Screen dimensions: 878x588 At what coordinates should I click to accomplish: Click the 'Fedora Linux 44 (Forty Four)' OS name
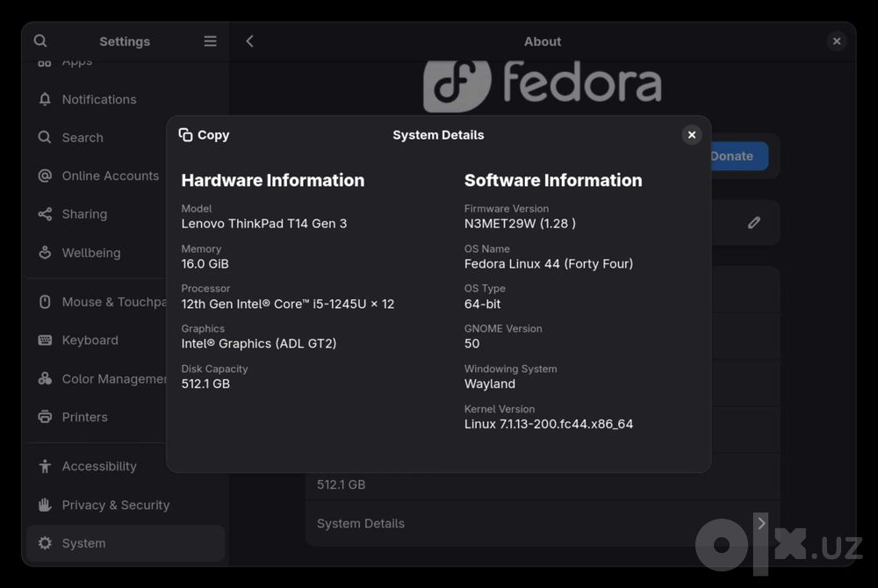click(x=549, y=263)
